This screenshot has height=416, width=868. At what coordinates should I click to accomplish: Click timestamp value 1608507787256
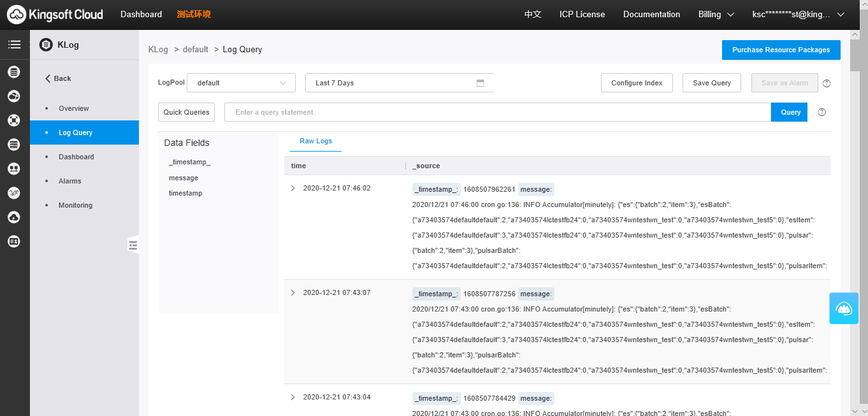[x=489, y=294]
